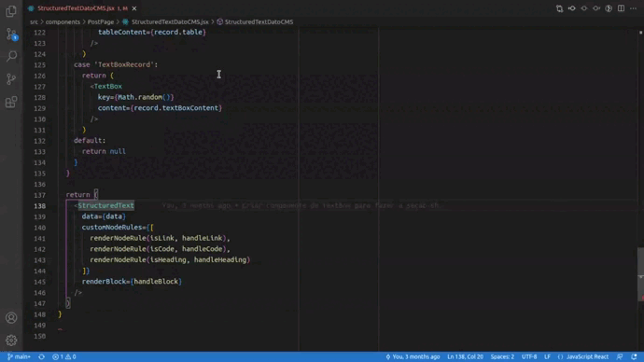Click 'Ln 138, Col 20' cursor position

(466, 356)
